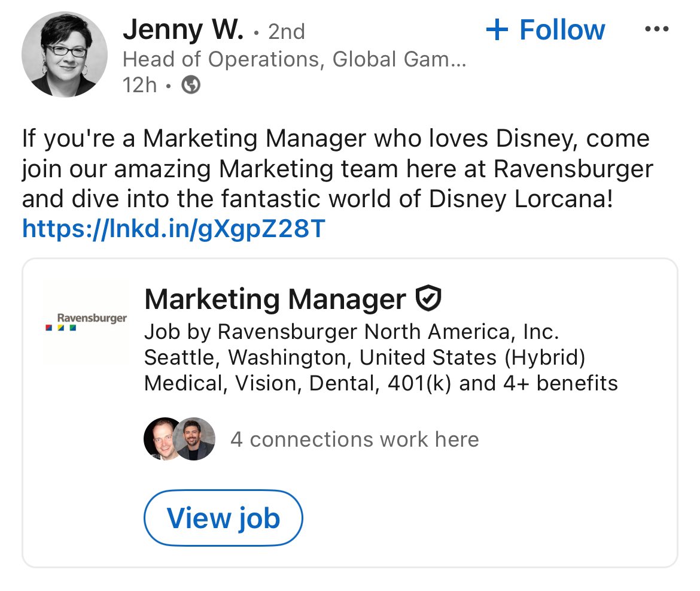Click the 2nd degree connection badge
The height and width of the screenshot is (591, 700).
(x=287, y=31)
